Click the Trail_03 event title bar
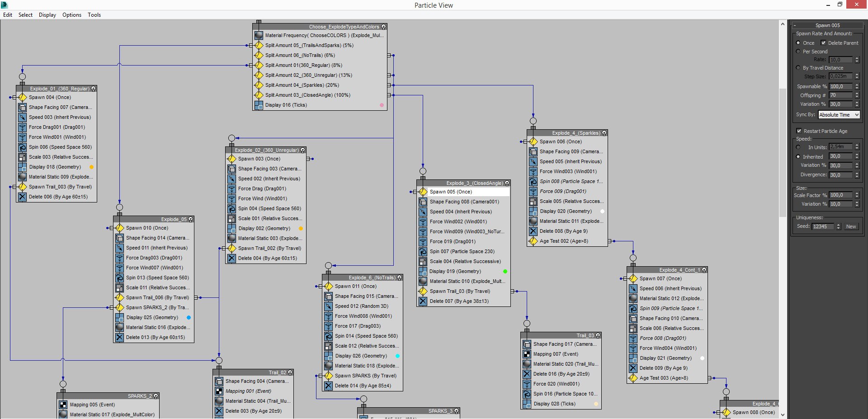The width and height of the screenshot is (868, 419). coord(561,335)
